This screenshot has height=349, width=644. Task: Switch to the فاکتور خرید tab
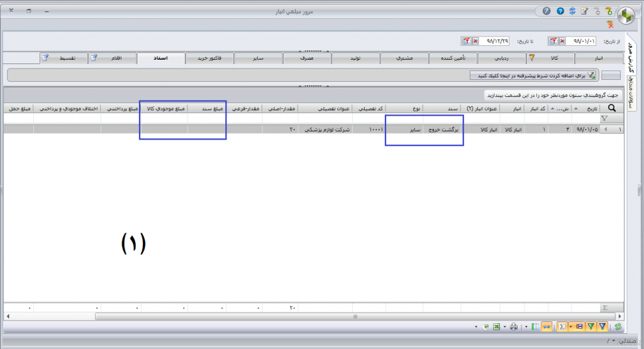point(209,58)
